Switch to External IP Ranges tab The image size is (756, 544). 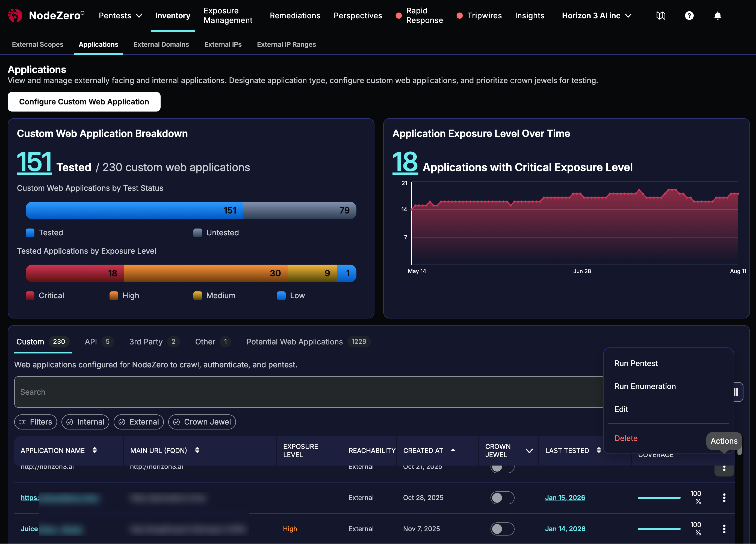coord(286,44)
